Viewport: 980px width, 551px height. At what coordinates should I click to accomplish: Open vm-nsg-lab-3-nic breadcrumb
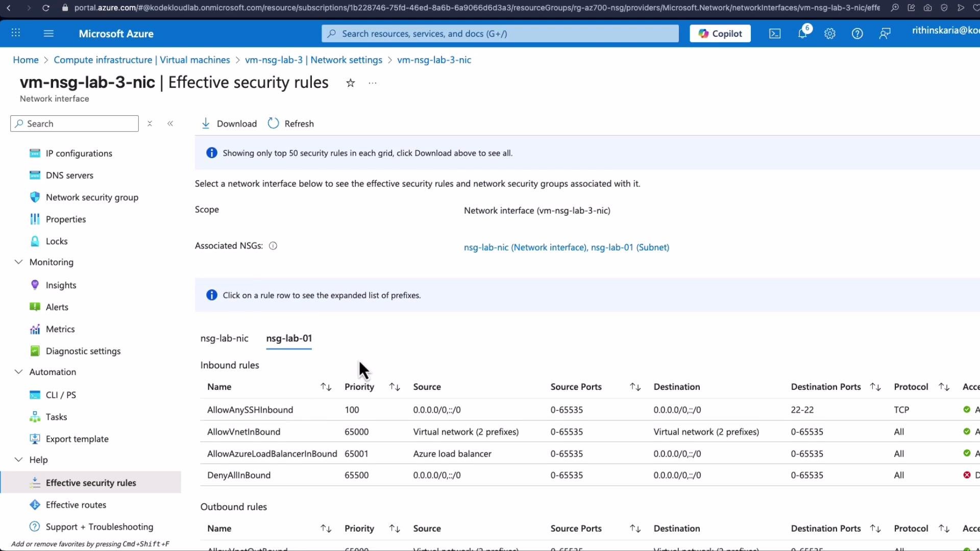click(x=434, y=60)
